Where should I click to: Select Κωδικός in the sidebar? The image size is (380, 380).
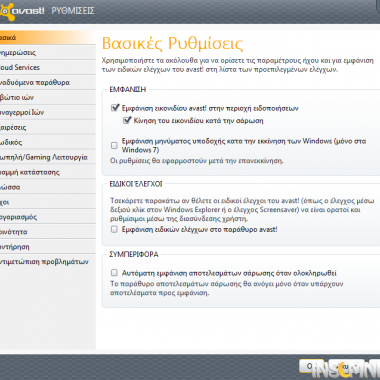coord(47,142)
